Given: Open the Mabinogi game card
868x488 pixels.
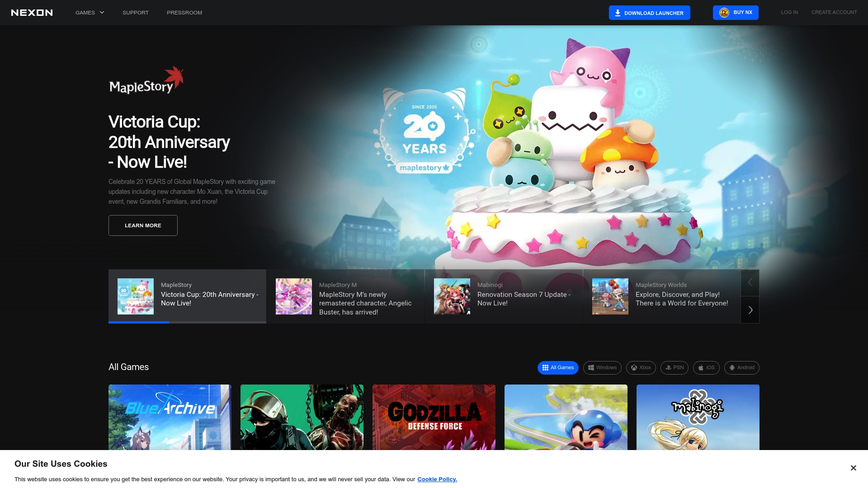Looking at the screenshot, I should click(698, 417).
